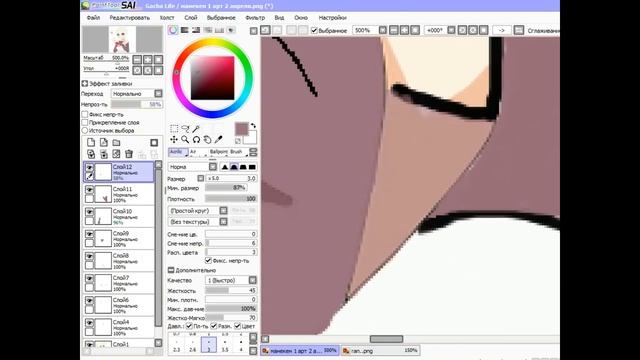Click the transfer down layer icon

pos(91,154)
